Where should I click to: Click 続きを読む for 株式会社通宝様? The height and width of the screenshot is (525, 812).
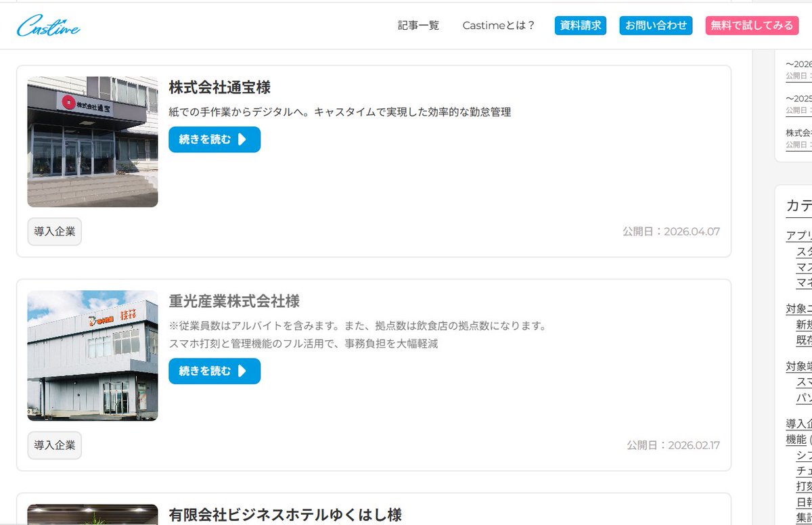(215, 139)
